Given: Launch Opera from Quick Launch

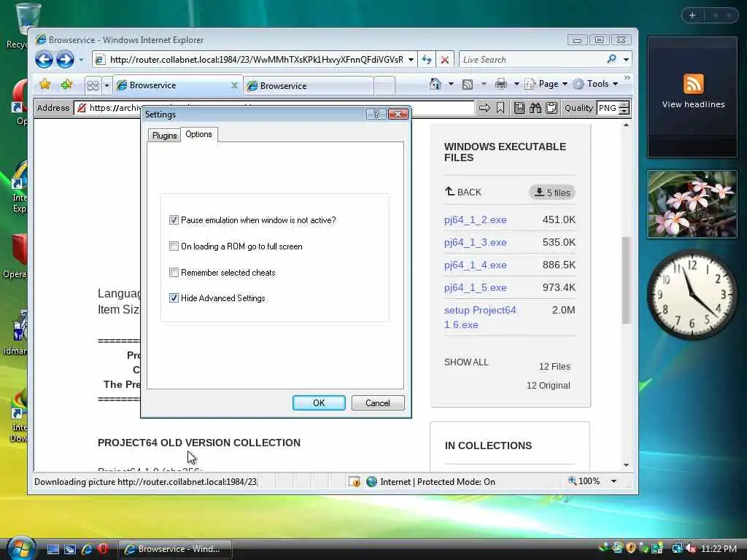Looking at the screenshot, I should [x=103, y=549].
